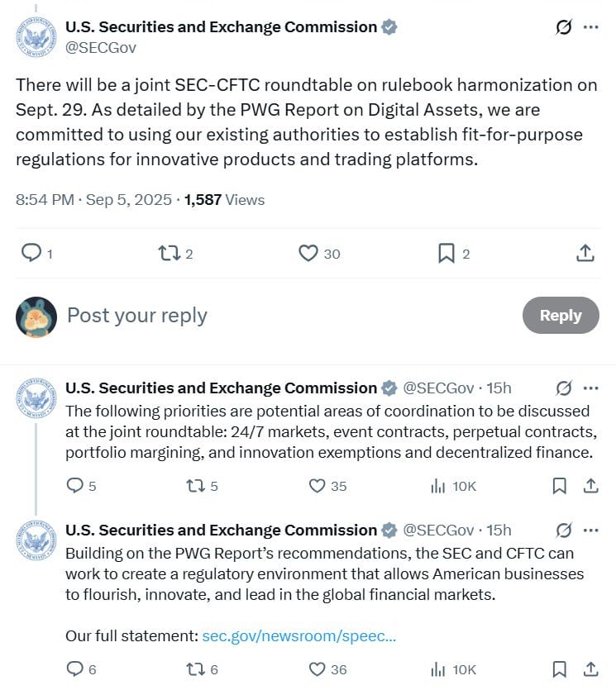Viewport: 616px width, 690px height.
Task: Repost the main SEC-CFTC roundtable tweet
Action: tap(169, 253)
